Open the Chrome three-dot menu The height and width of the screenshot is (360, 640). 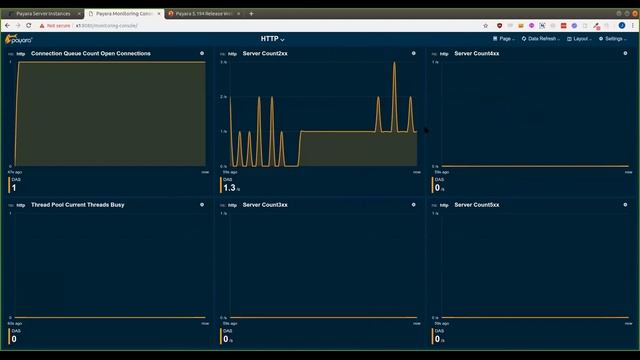[x=633, y=26]
